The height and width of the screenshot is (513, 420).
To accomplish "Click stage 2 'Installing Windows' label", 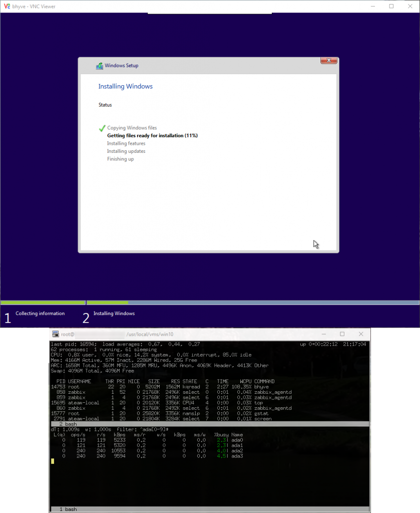I will click(x=114, y=314).
